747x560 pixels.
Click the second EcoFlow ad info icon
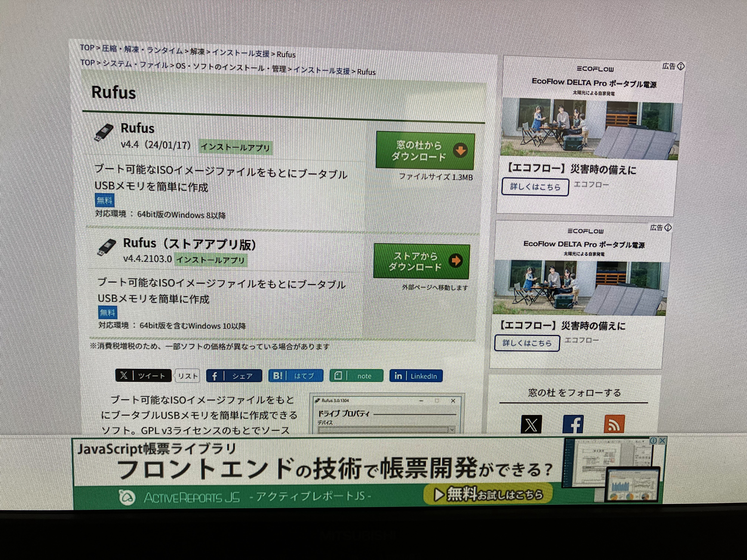[668, 228]
